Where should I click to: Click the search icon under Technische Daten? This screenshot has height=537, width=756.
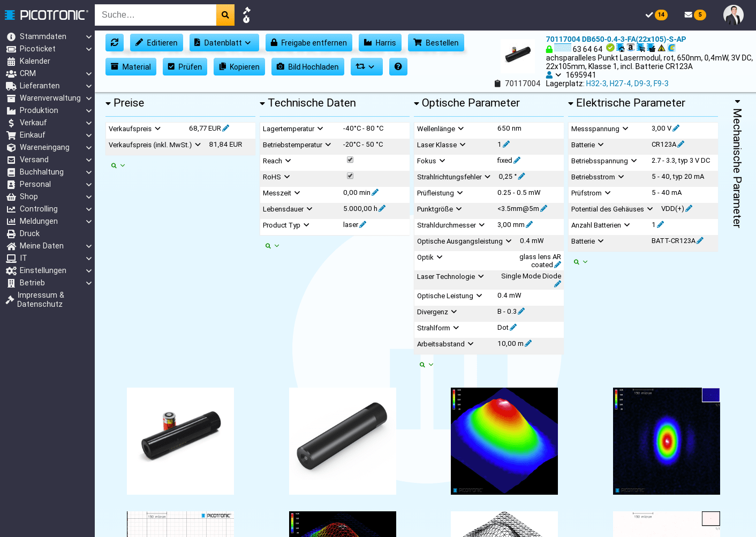coord(268,246)
